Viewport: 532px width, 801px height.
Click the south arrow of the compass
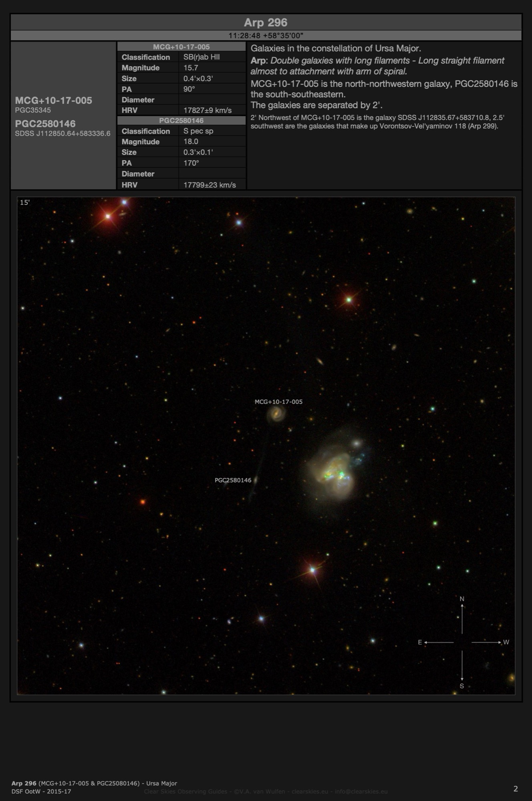pos(462,667)
